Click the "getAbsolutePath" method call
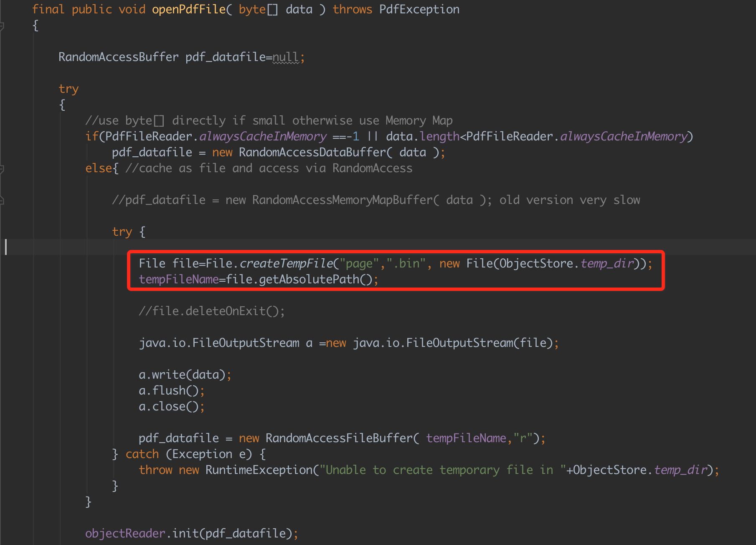Screen dimensions: 756x545 309,279
